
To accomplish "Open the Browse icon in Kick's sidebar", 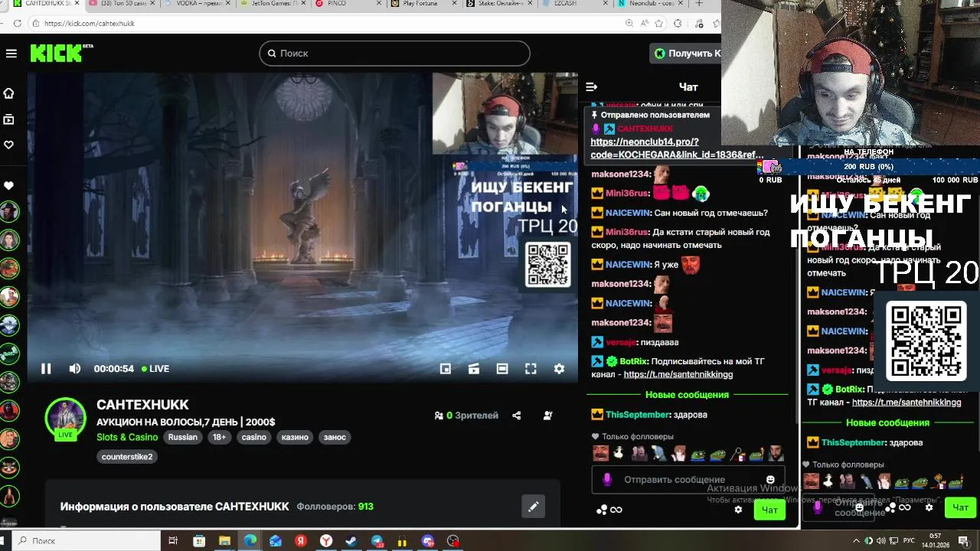I will [x=9, y=119].
